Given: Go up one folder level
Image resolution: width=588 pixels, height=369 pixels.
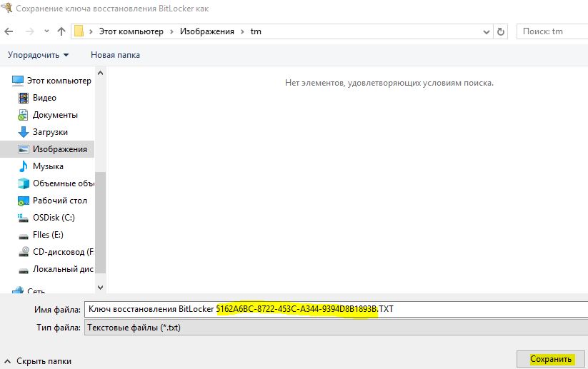Looking at the screenshot, I should (61, 31).
